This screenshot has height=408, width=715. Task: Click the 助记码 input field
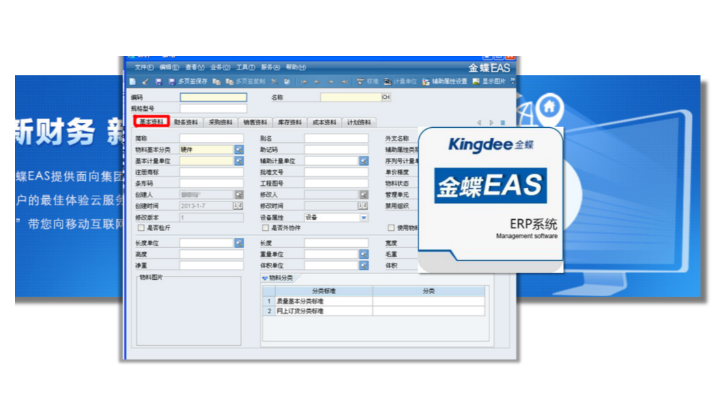tap(337, 150)
